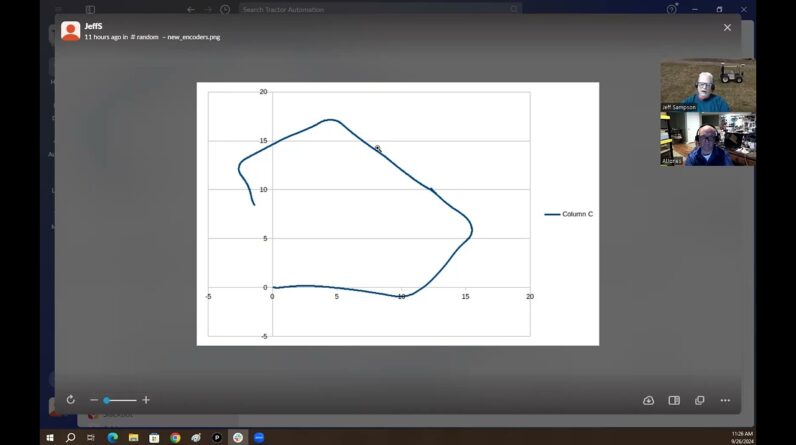Open the Windows Start menu

pyautogui.click(x=49, y=437)
